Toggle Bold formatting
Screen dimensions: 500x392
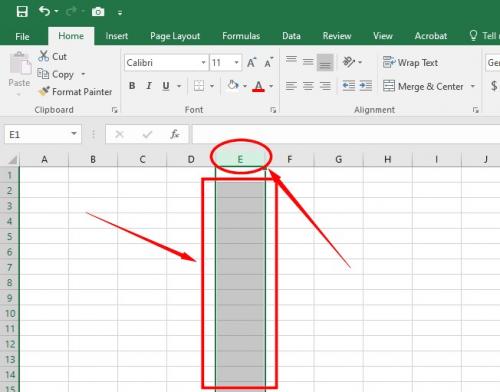[x=132, y=86]
